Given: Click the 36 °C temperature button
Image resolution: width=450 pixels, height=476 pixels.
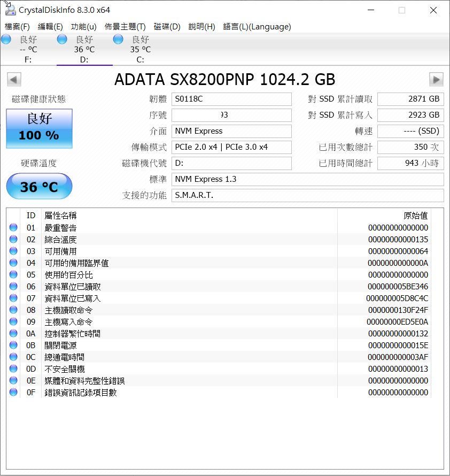Looking at the screenshot, I should (x=39, y=186).
